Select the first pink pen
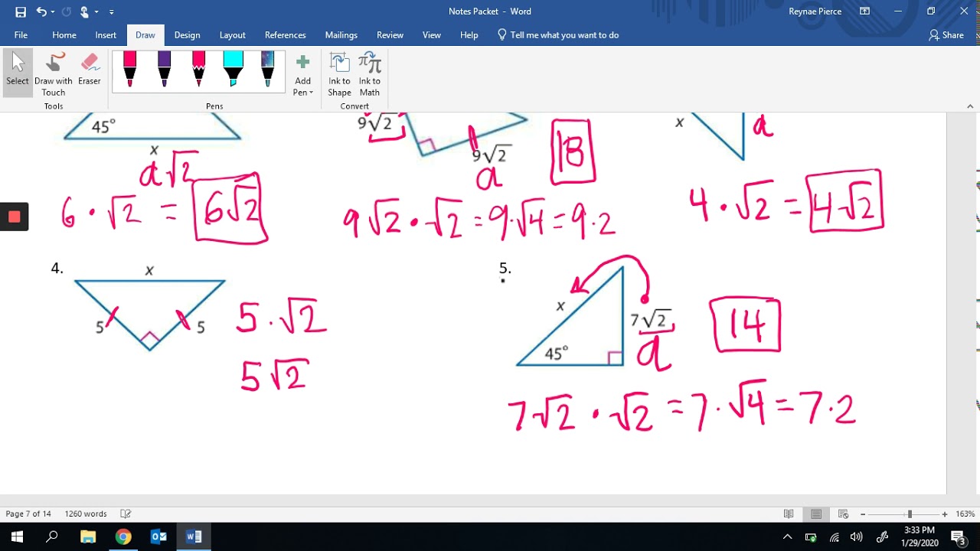Screen dimensions: 980x551 pyautogui.click(x=129, y=69)
